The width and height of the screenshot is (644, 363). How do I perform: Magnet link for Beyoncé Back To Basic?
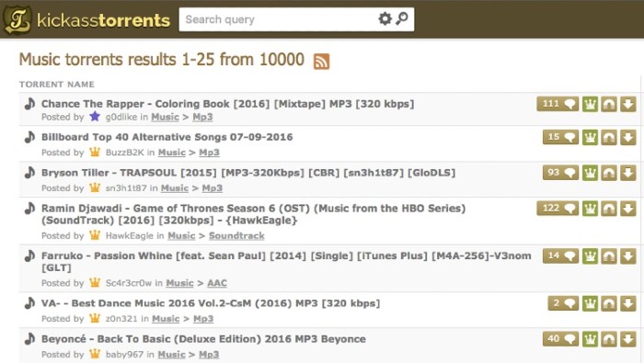pos(609,339)
